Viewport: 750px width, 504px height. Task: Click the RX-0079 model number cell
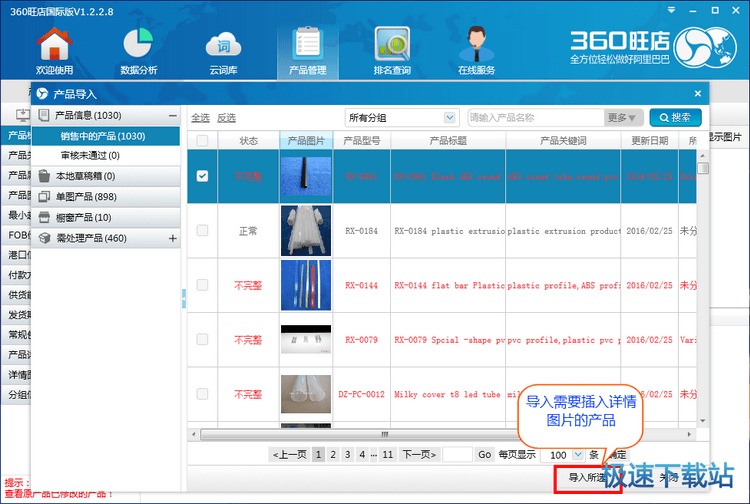click(x=362, y=340)
